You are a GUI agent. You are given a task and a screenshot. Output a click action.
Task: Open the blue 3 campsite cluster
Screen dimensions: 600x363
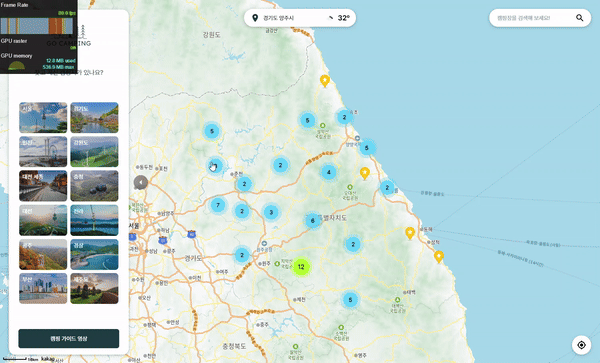(x=271, y=212)
